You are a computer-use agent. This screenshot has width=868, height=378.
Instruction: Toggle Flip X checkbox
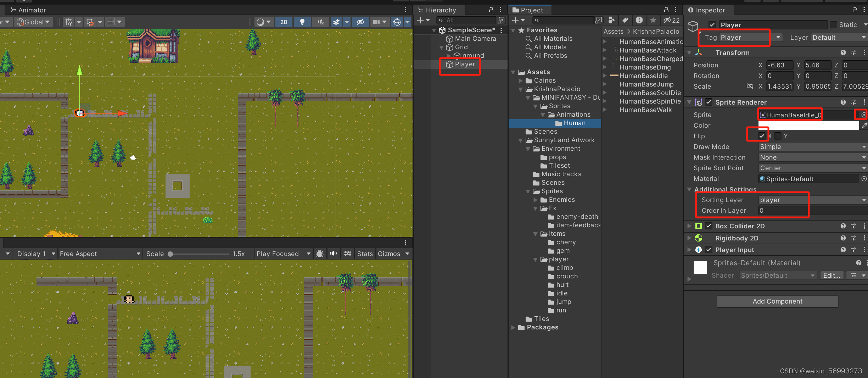[762, 136]
